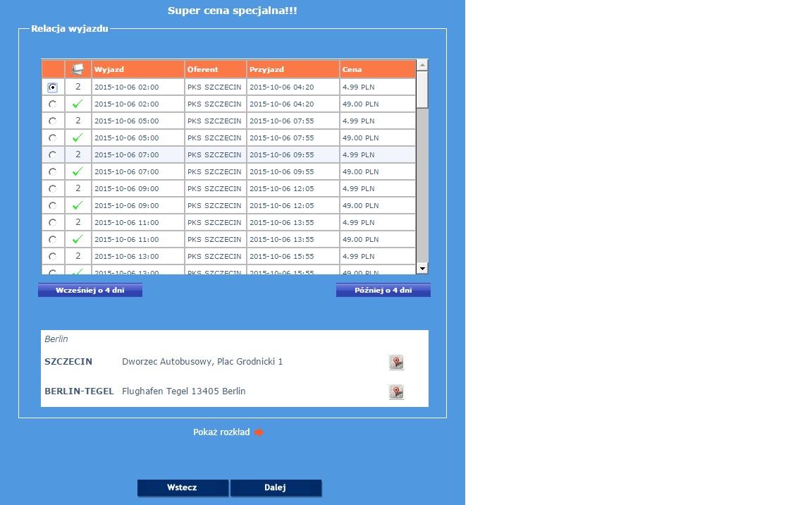Click the red arrow beside Pokaż rozkład

259,432
